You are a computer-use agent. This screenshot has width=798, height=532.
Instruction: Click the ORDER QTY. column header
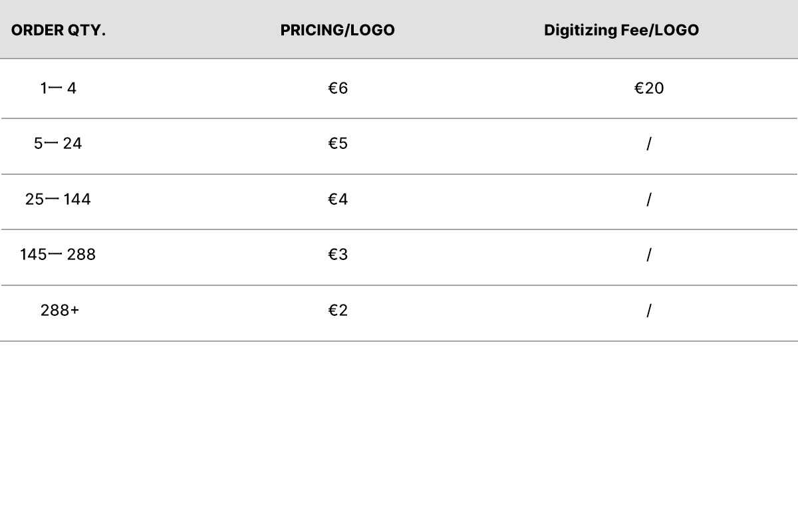click(59, 31)
